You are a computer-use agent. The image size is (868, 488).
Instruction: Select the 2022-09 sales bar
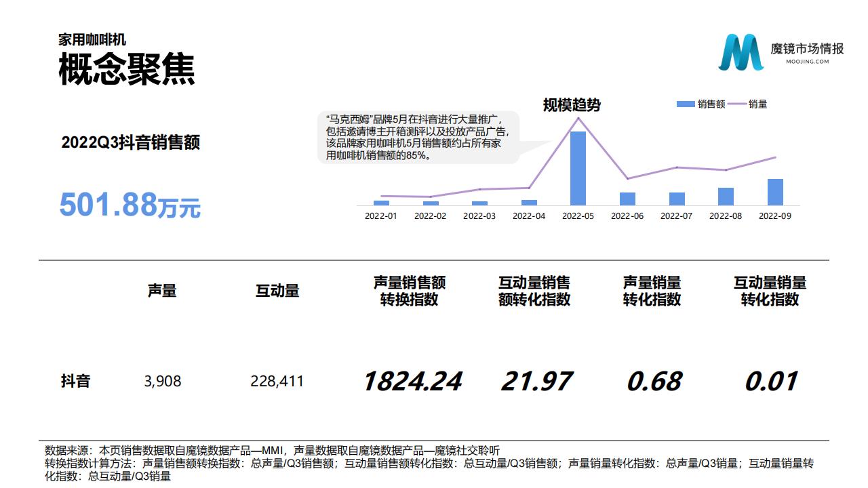[x=775, y=192]
